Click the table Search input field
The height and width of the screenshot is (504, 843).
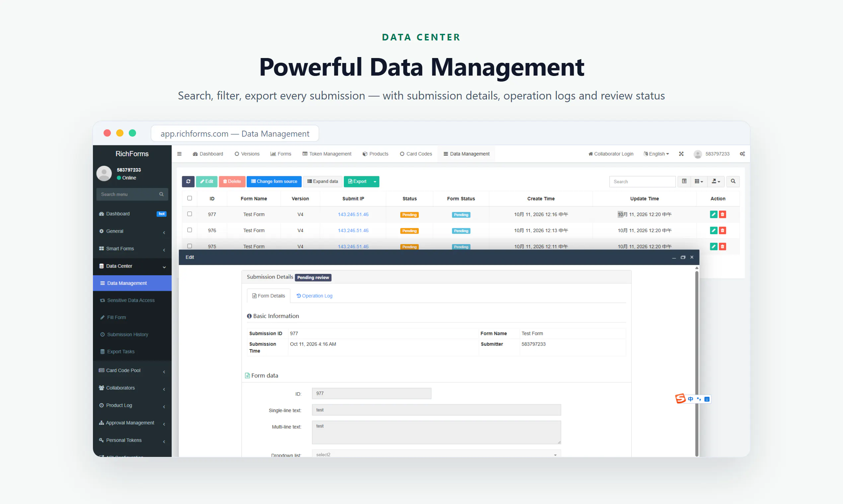coord(643,181)
